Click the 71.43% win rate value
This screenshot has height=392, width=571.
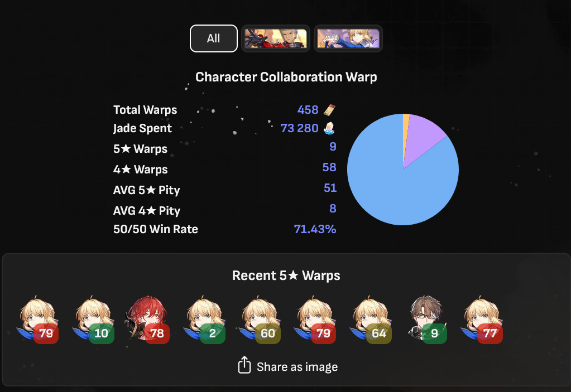coord(315,229)
